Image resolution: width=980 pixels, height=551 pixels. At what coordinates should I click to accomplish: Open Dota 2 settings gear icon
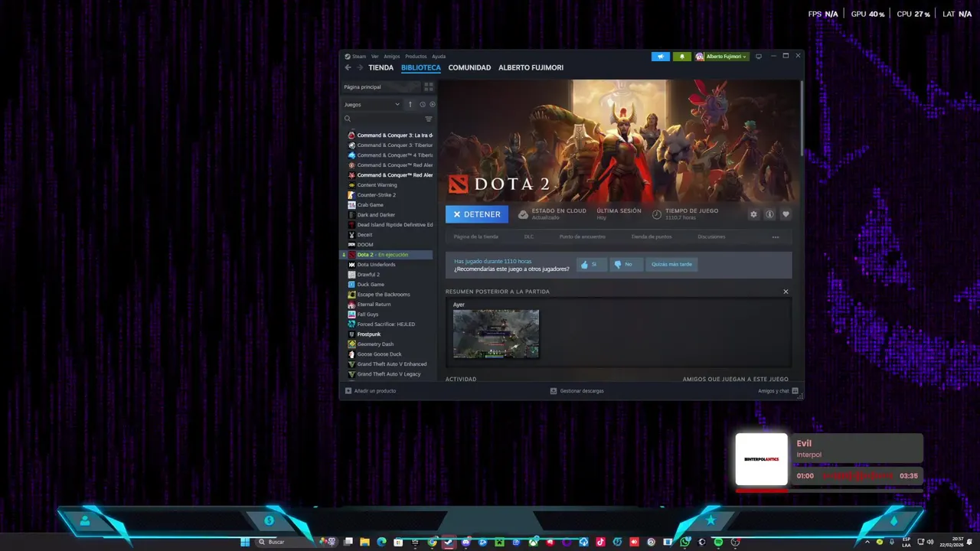point(753,215)
